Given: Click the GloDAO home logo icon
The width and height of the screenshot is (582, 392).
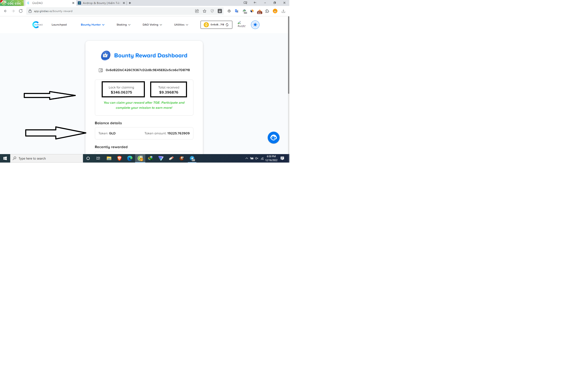Looking at the screenshot, I should tap(37, 25).
